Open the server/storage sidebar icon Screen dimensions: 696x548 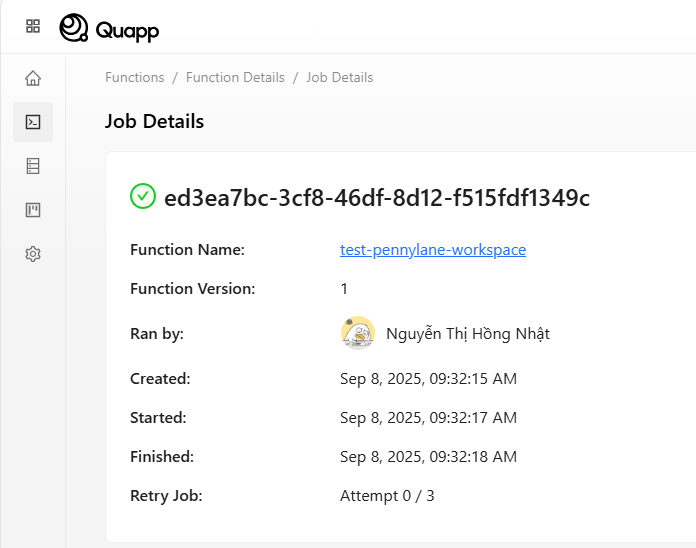33,166
